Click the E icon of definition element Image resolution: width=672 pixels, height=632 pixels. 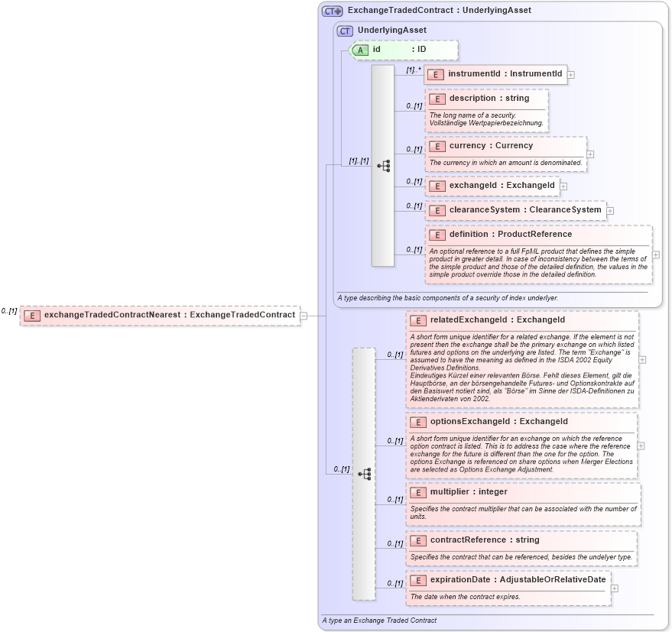pyautogui.click(x=437, y=235)
